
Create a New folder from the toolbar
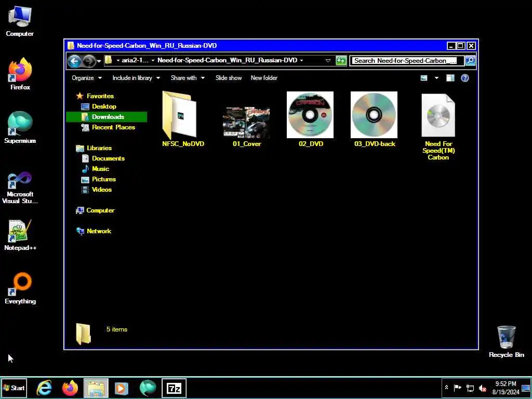264,78
